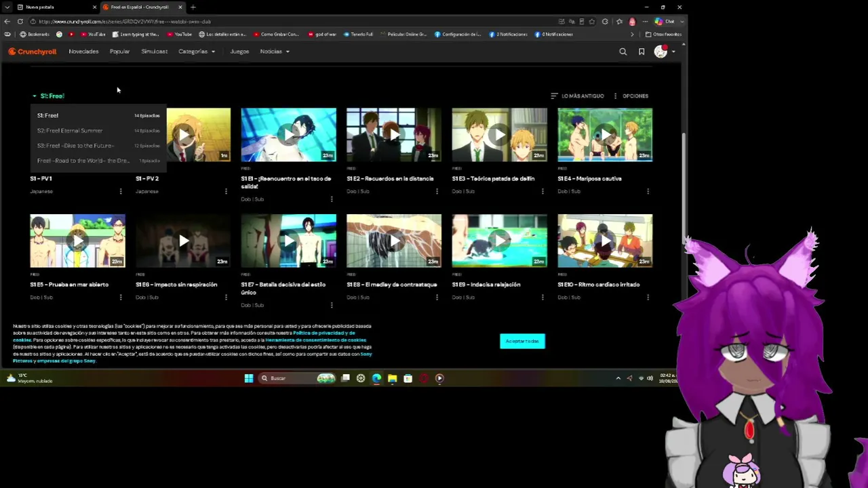The width and height of the screenshot is (868, 488).
Task: Accept all cookies with Aceptar todas
Action: 522,341
